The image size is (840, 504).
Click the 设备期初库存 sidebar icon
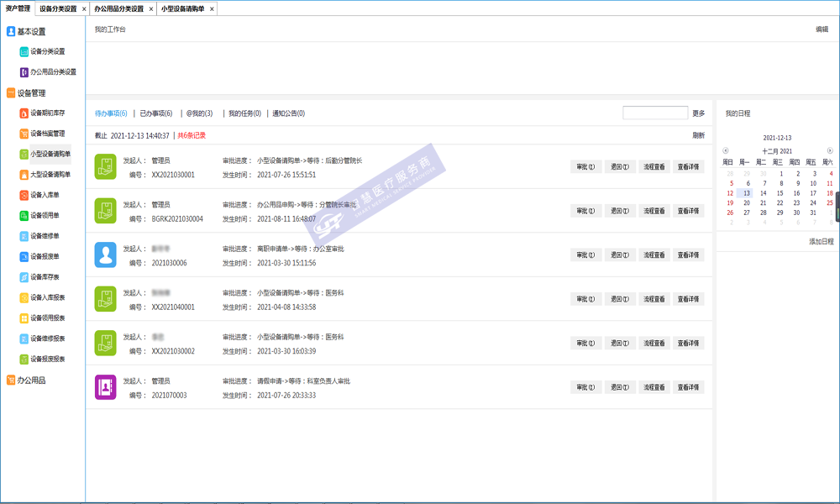click(x=24, y=113)
